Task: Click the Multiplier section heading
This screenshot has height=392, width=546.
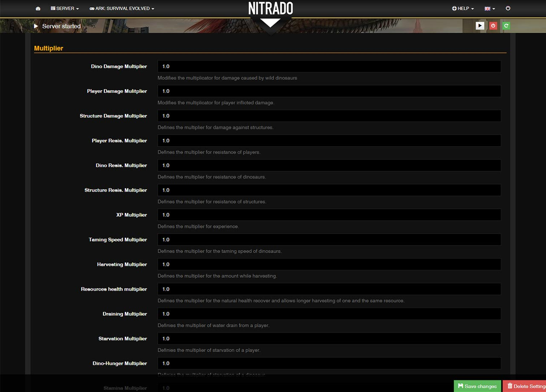Action: (x=49, y=48)
